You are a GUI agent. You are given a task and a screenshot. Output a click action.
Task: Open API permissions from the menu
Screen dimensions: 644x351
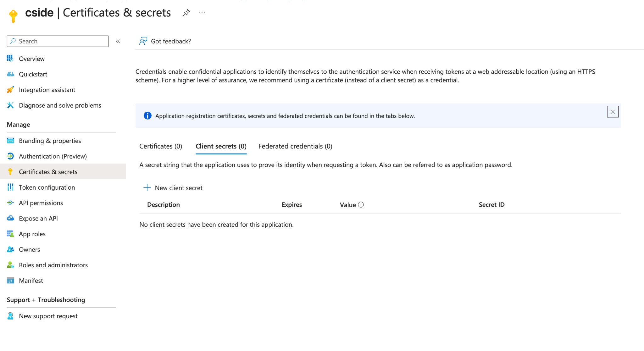click(x=41, y=203)
